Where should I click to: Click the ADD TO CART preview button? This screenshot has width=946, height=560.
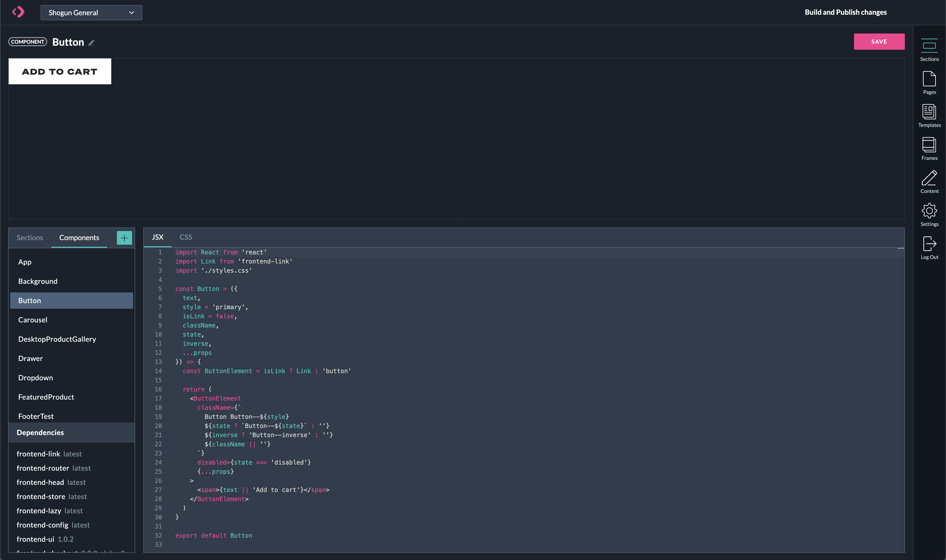pos(60,71)
